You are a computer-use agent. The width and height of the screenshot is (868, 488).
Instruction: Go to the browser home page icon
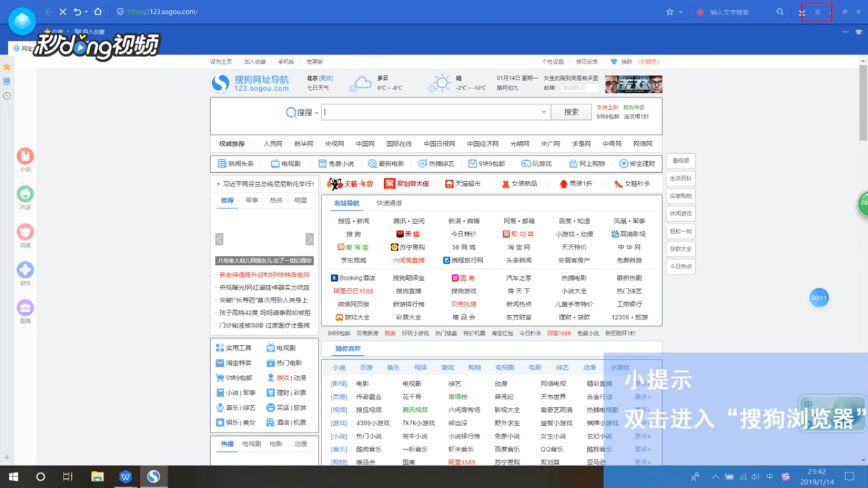[x=98, y=12]
